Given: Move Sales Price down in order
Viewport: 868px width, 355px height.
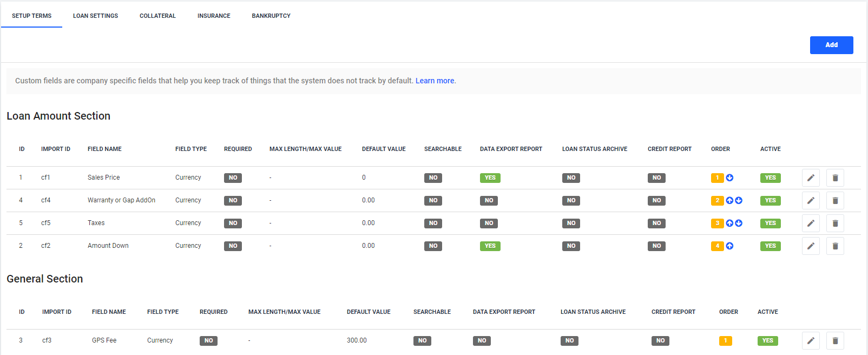Looking at the screenshot, I should coord(729,177).
